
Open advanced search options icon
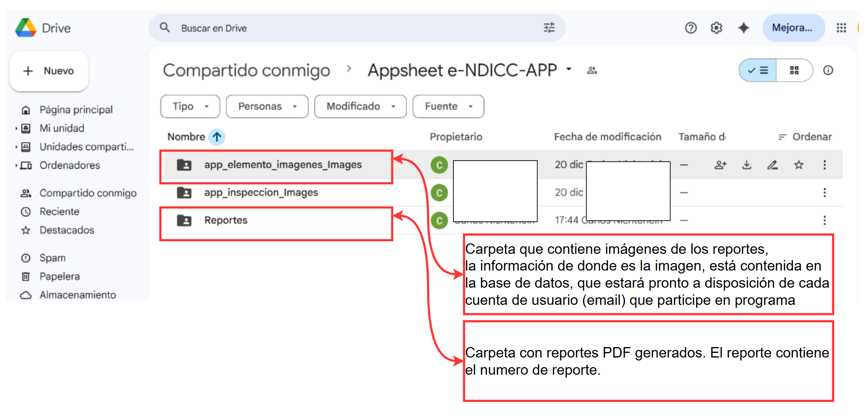click(549, 28)
